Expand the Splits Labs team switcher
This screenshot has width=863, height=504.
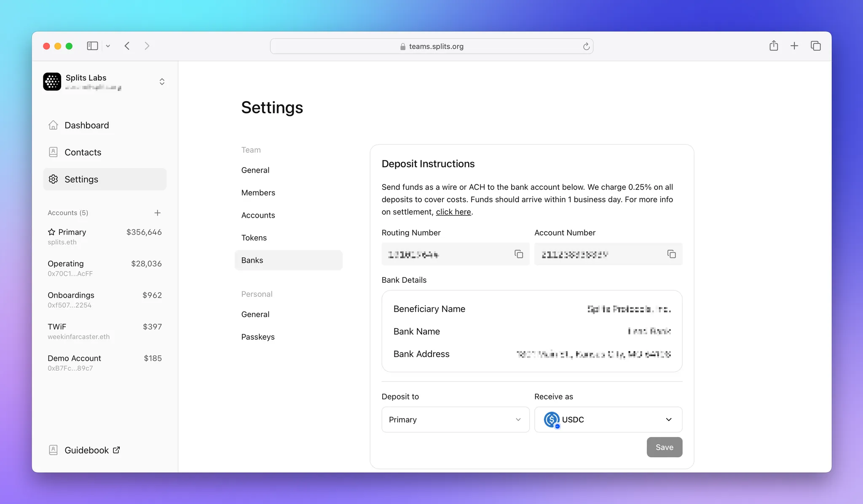coord(162,82)
